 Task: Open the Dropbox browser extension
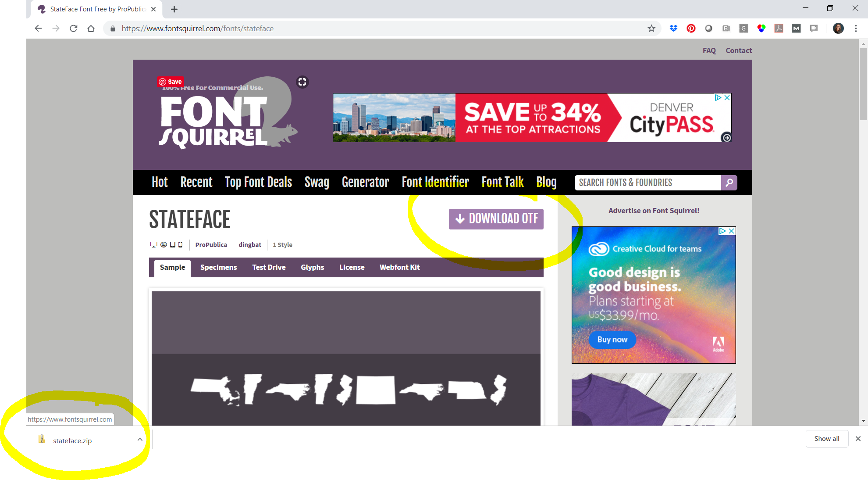[674, 28]
